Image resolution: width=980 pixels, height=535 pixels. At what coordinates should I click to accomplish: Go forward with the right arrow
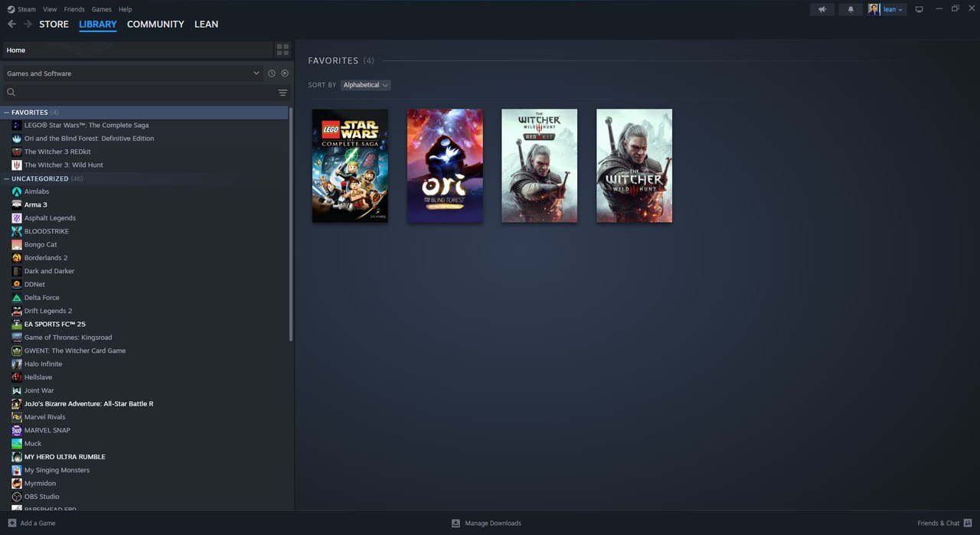28,24
